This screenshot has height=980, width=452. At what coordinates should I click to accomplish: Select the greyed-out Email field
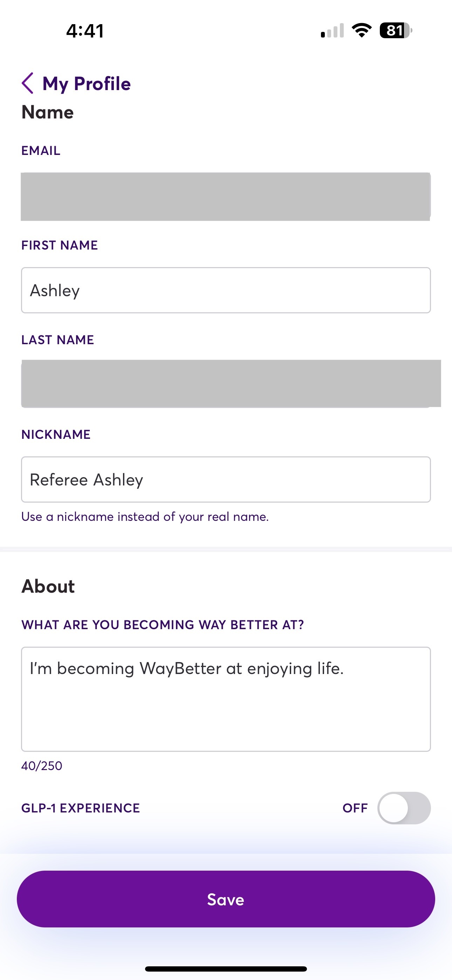click(x=226, y=197)
